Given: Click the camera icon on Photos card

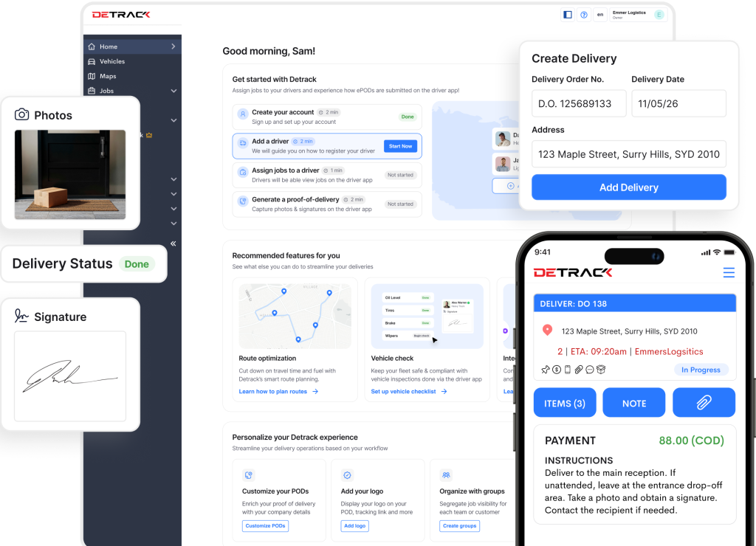Looking at the screenshot, I should click(x=21, y=114).
